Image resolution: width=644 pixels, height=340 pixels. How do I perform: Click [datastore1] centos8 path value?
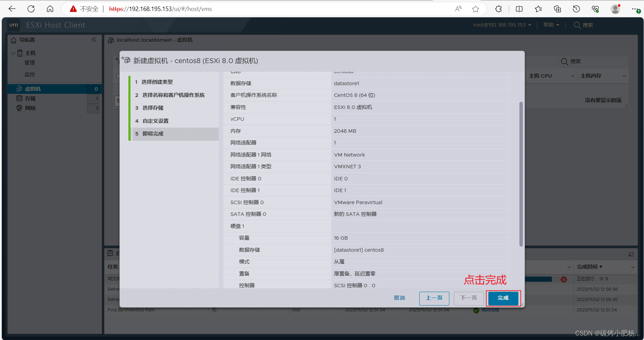pos(359,250)
